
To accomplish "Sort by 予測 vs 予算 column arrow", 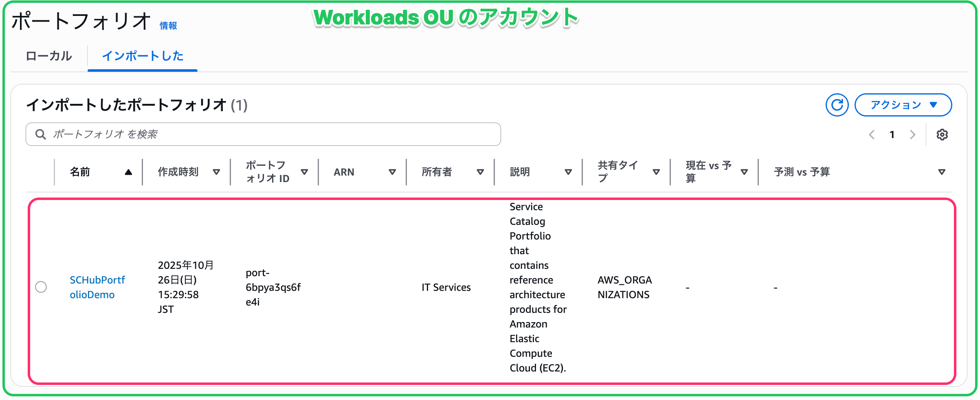I will pos(941,172).
